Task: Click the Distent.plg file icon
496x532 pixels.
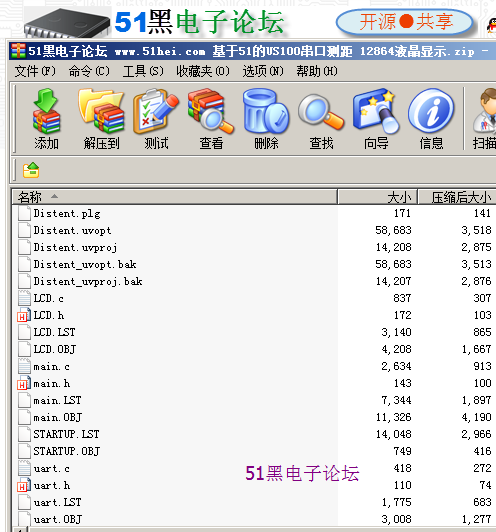Action: click(24, 213)
